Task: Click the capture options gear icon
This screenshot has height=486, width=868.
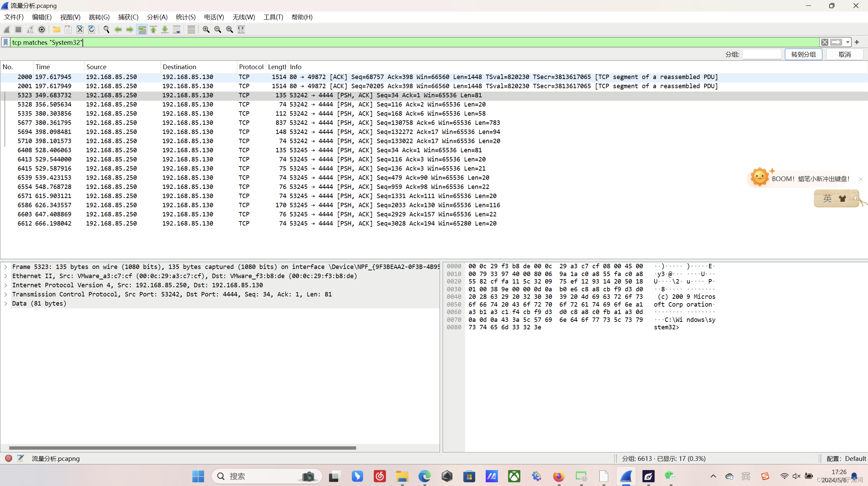Action: 42,30
